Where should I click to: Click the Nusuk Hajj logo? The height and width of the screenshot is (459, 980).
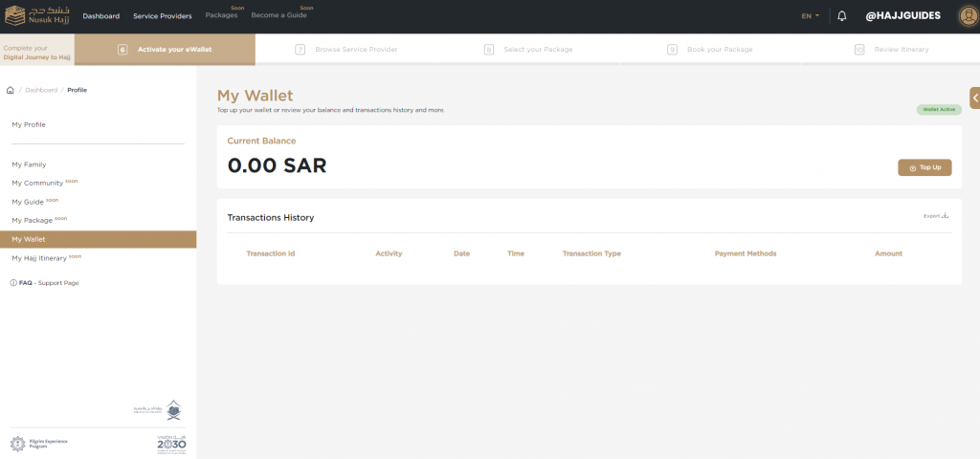point(36,16)
